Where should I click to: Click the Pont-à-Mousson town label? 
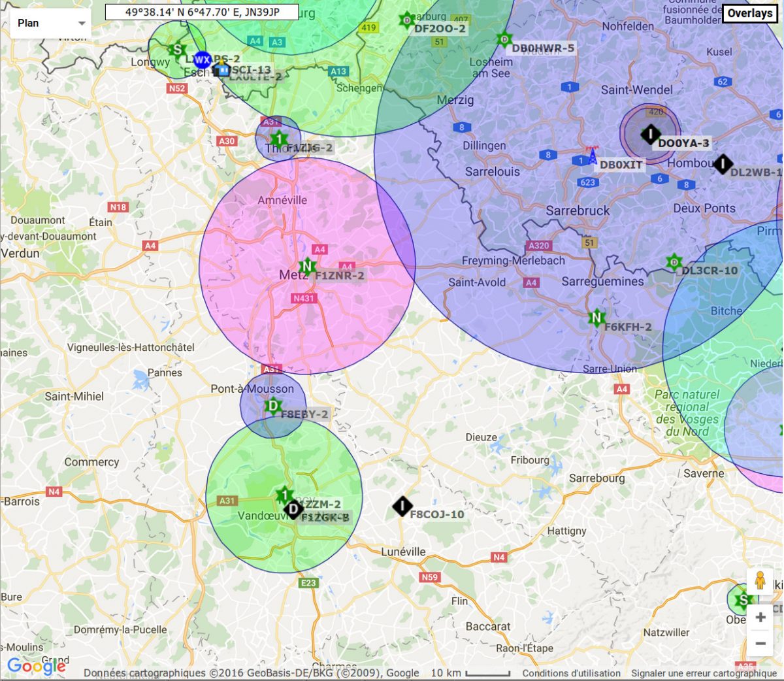pos(252,389)
